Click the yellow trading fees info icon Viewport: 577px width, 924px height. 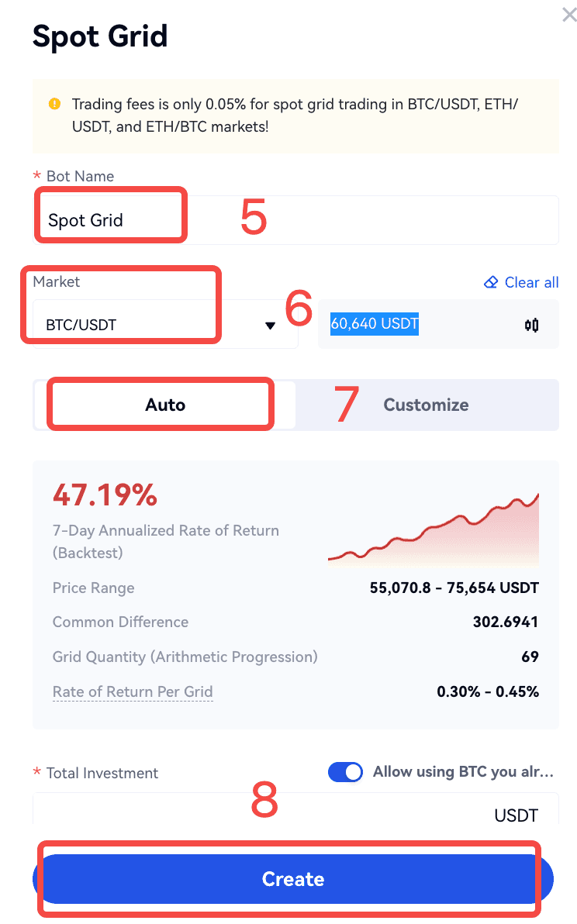54,104
